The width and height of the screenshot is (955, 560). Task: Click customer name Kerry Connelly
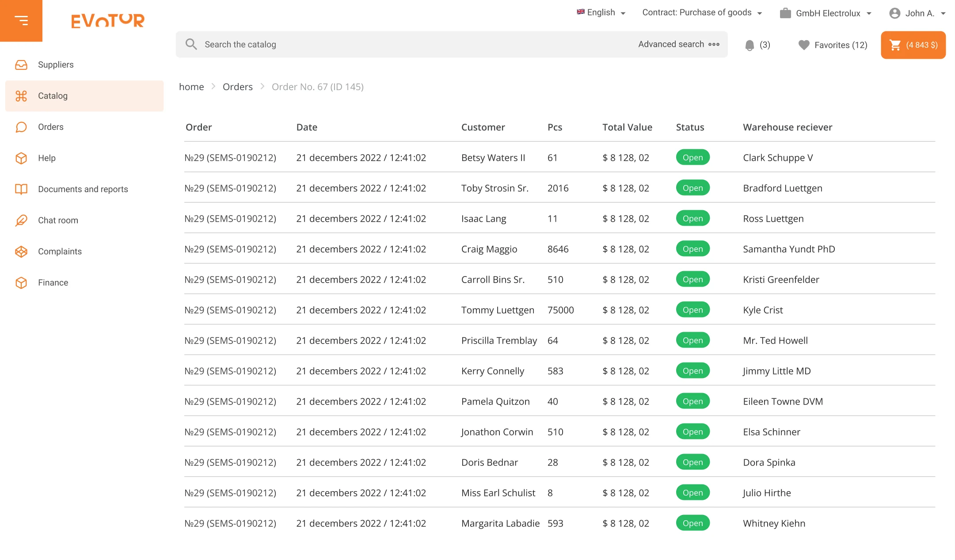click(x=493, y=371)
